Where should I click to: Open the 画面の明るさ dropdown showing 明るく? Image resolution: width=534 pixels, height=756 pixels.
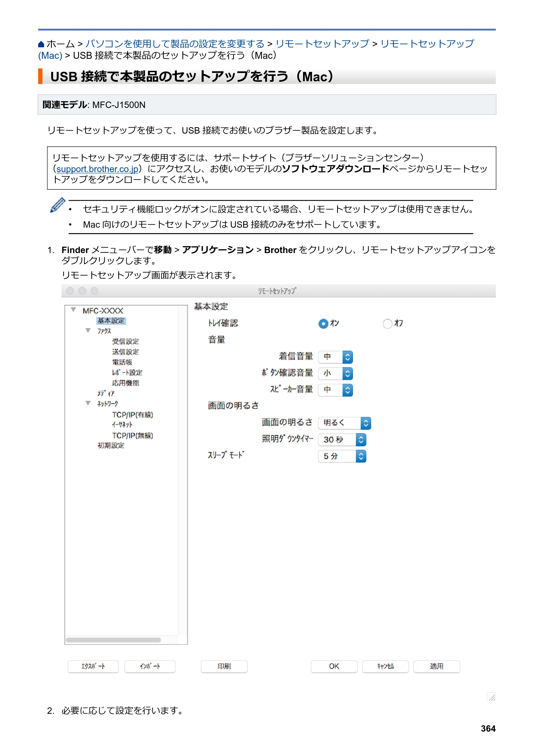(344, 423)
